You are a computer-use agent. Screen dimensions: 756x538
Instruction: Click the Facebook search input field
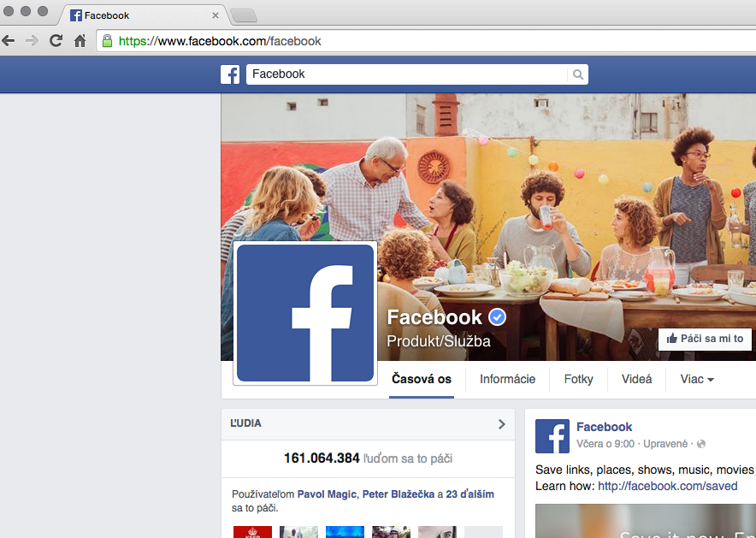point(406,74)
